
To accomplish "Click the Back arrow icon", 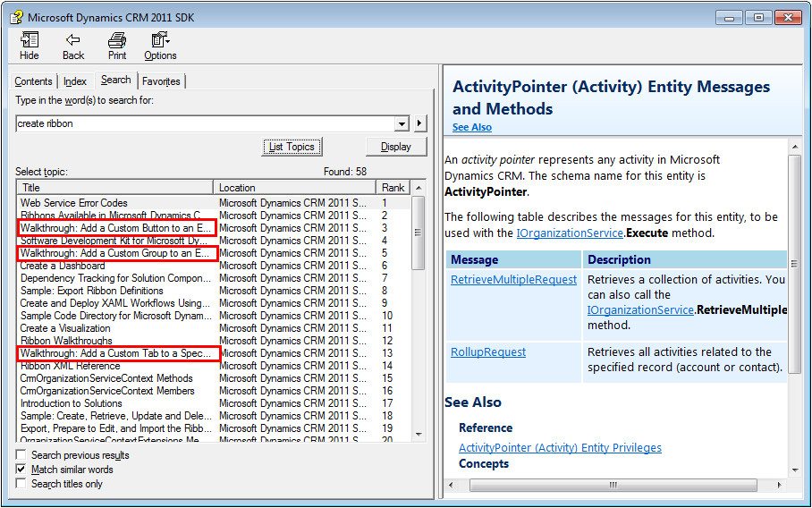I will pyautogui.click(x=73, y=40).
